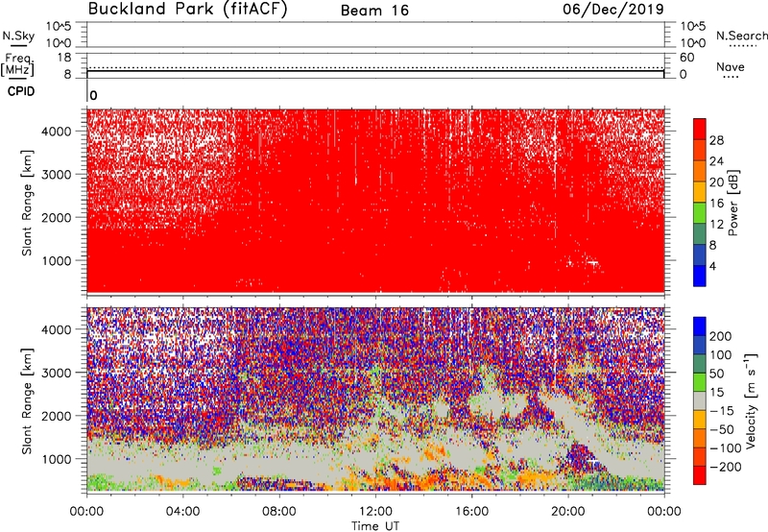Pick the bright blue below-4 dB power swatch

[700, 276]
